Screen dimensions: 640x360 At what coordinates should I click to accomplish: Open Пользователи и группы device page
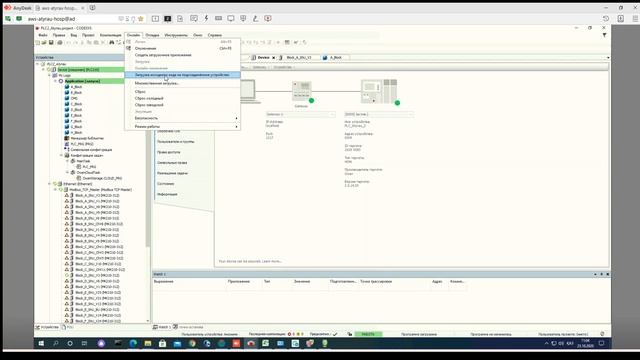click(176, 142)
